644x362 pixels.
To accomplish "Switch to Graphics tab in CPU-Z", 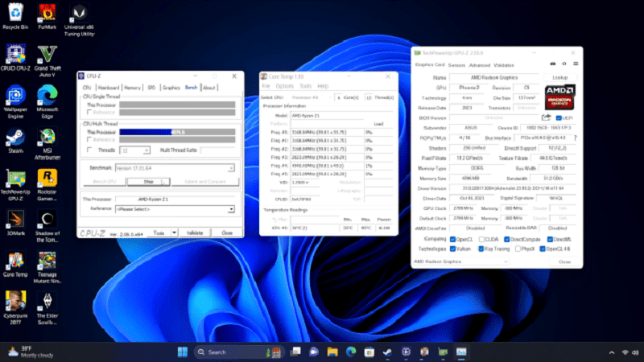I will [x=171, y=88].
